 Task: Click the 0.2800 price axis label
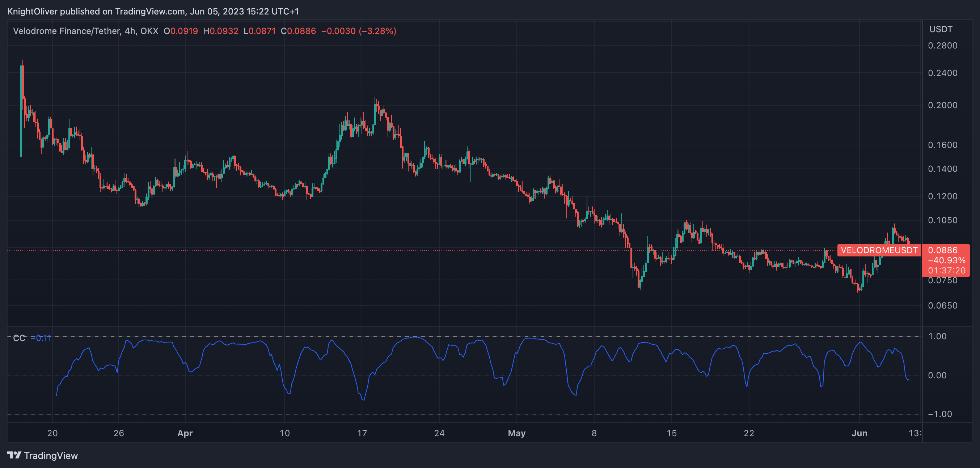[x=943, y=46]
